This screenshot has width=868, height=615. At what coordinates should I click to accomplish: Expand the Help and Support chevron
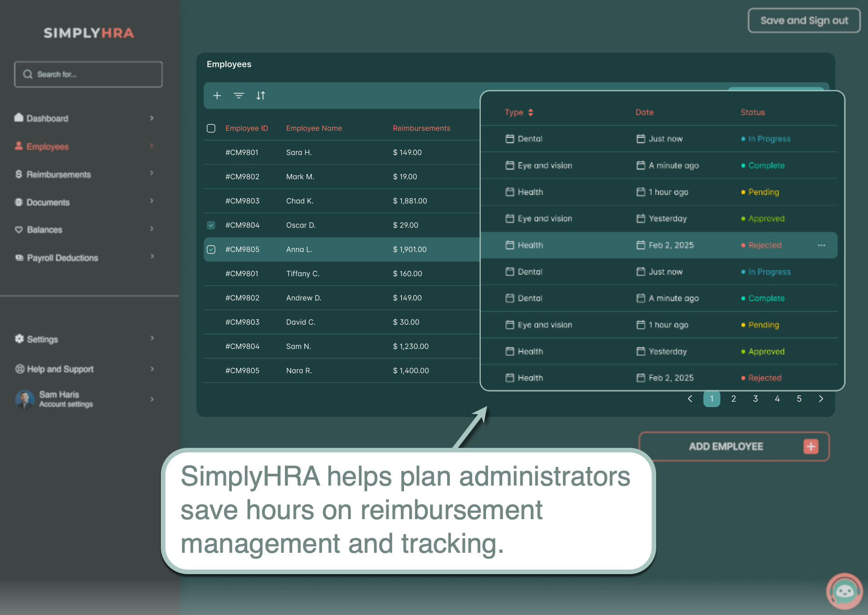click(152, 369)
